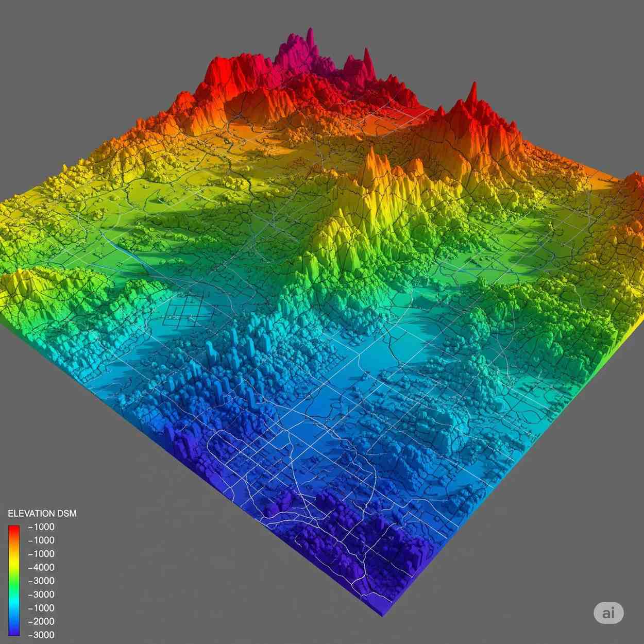The width and height of the screenshot is (644, 644).
Task: Select the red segment of the color ramp
Action: (x=13, y=531)
